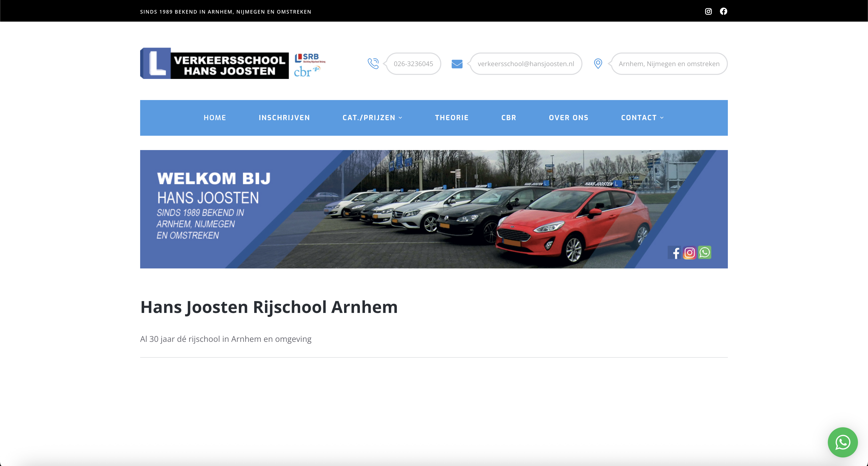Open the Theorie menu item
This screenshot has height=466, width=868.
point(452,118)
